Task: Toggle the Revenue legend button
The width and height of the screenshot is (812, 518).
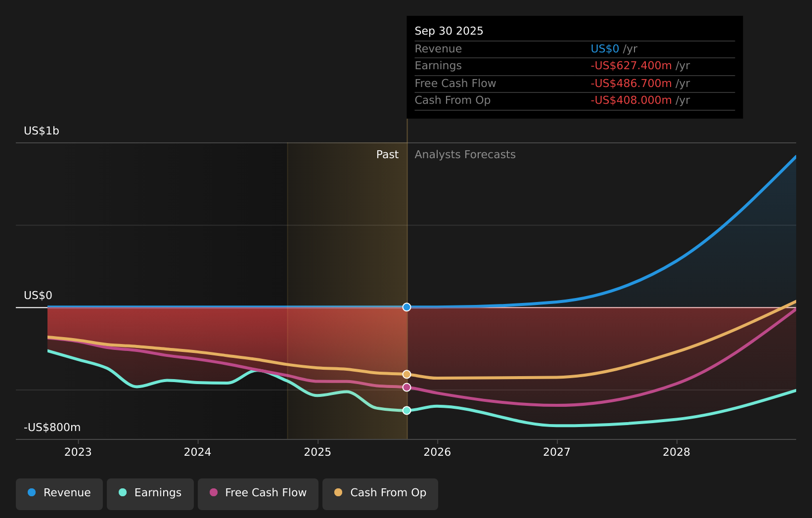Action: [x=59, y=494]
